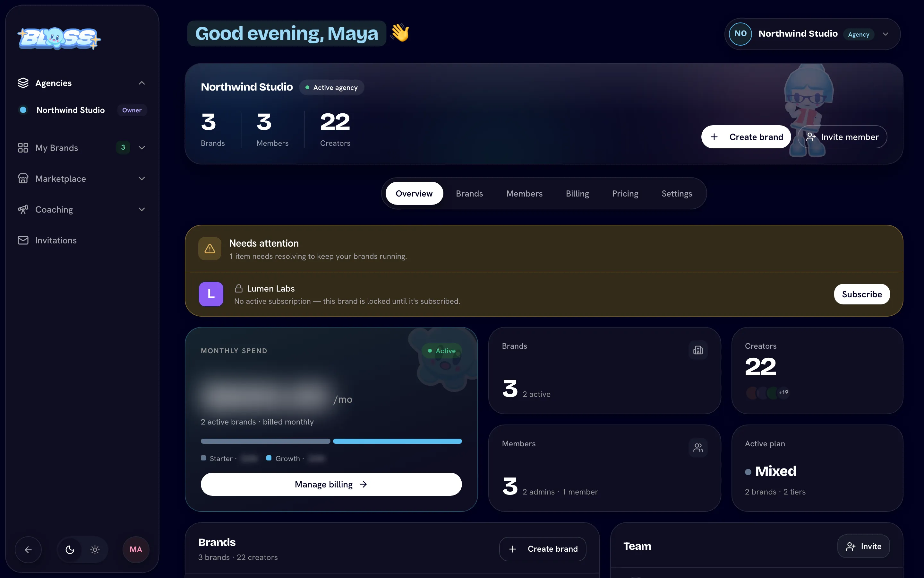Select the Overview tab
924x578 pixels.
click(x=414, y=193)
